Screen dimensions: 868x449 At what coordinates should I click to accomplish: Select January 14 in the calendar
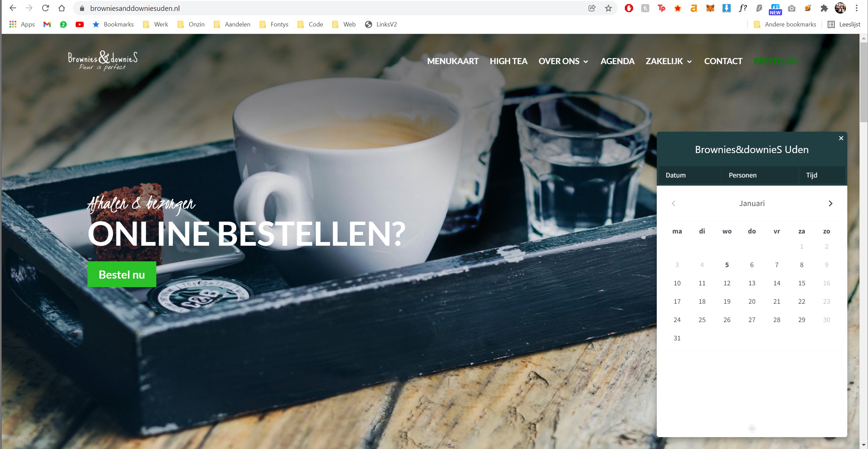[777, 283]
